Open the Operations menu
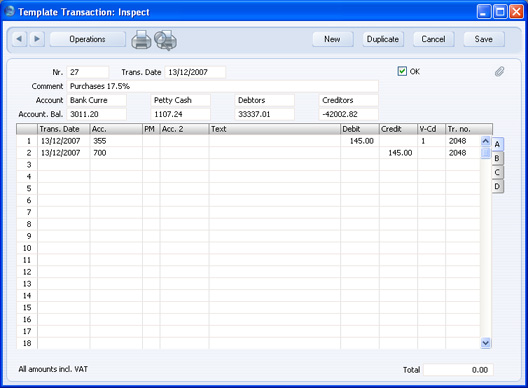The width and height of the screenshot is (528, 388). (x=88, y=39)
